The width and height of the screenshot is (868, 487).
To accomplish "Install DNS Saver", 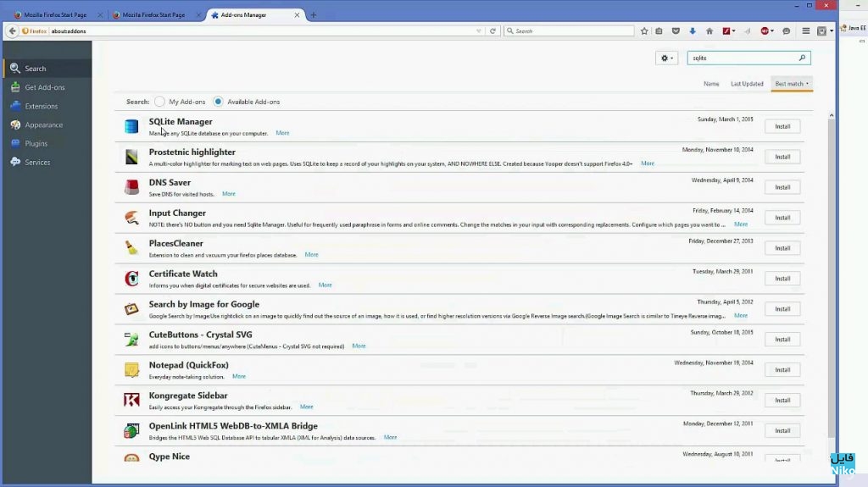I will [x=782, y=187].
